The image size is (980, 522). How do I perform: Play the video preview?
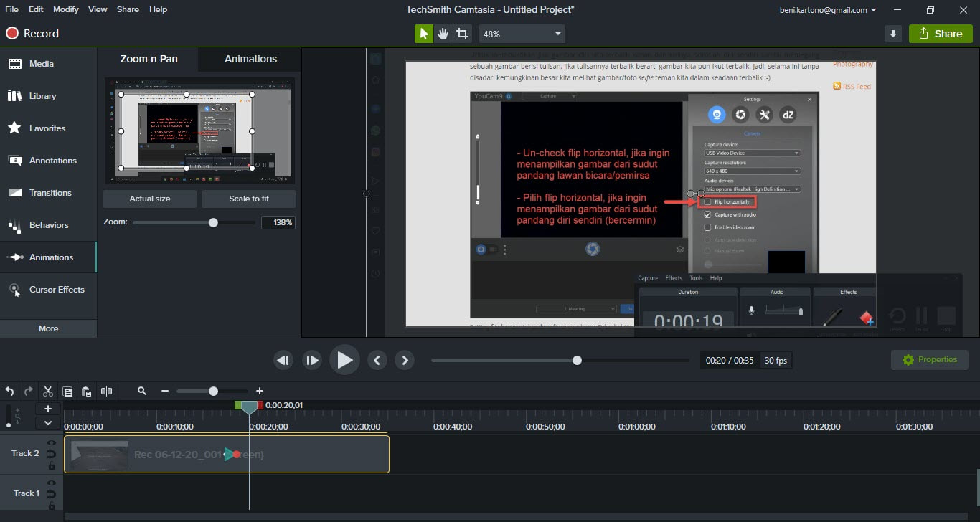344,360
